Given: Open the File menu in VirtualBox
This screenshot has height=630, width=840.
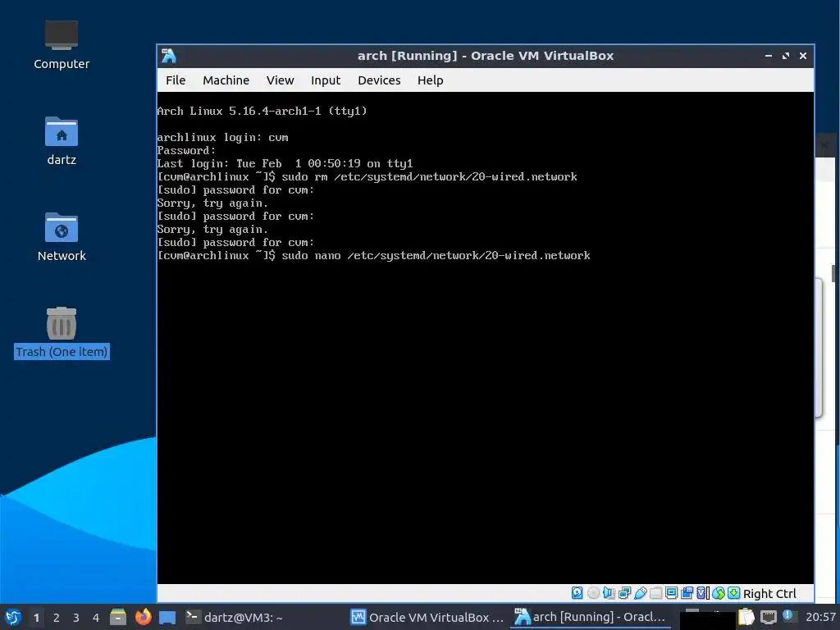Looking at the screenshot, I should coord(176,80).
